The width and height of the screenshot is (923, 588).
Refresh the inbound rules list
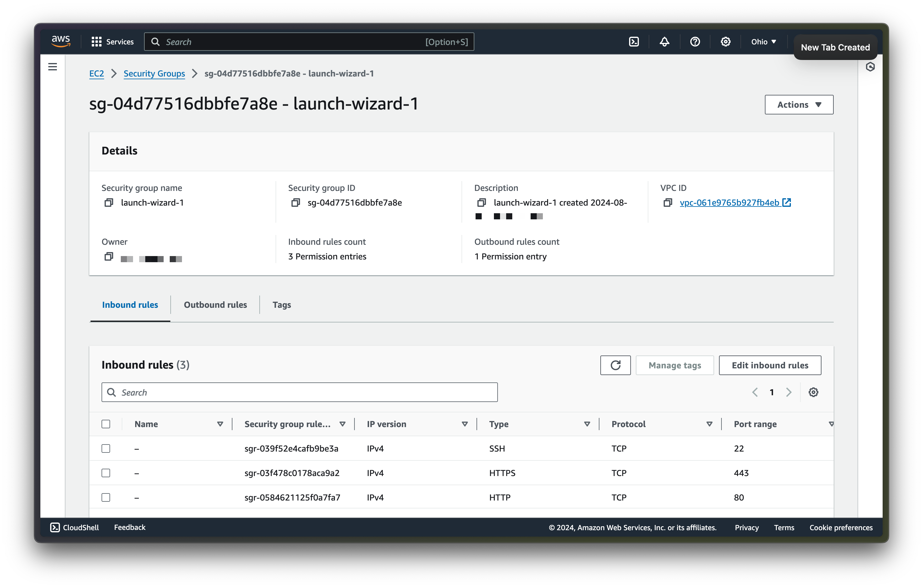pos(615,365)
